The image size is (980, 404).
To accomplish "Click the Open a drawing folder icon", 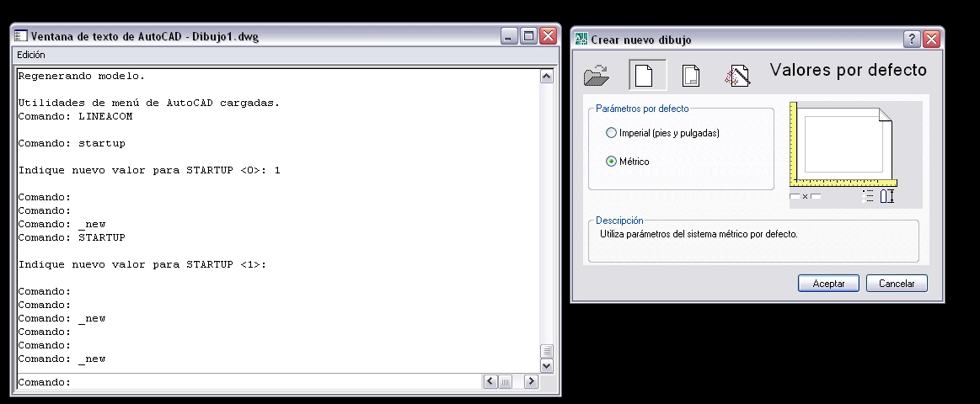I will coord(597,76).
